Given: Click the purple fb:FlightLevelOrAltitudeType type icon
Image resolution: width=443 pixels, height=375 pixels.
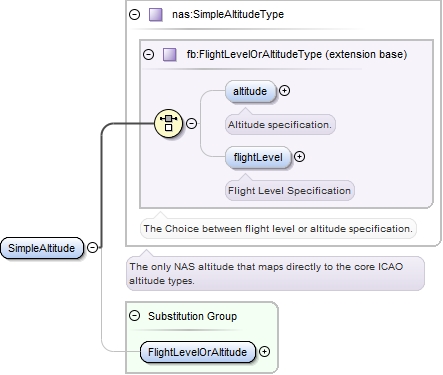Looking at the screenshot, I should (170, 54).
